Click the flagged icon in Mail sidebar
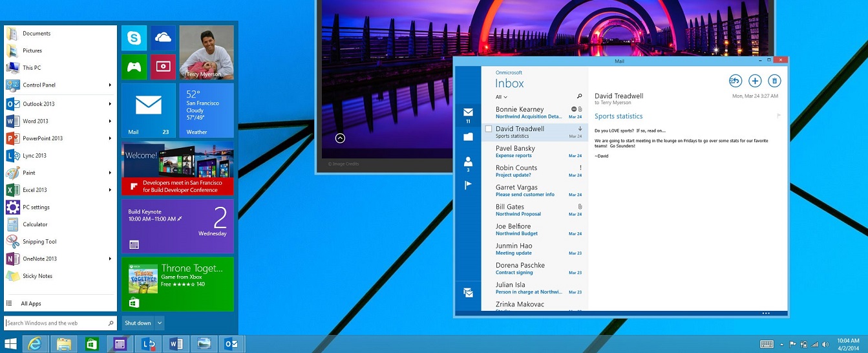This screenshot has height=353, width=868. [x=468, y=186]
